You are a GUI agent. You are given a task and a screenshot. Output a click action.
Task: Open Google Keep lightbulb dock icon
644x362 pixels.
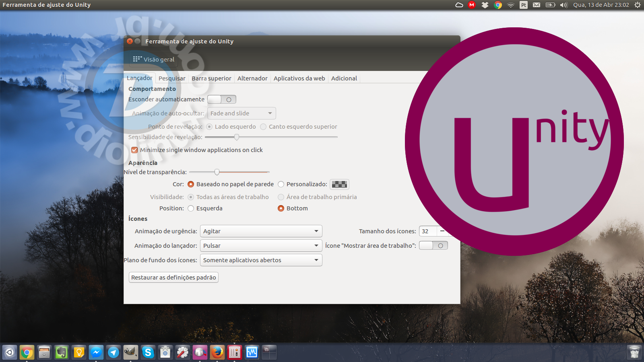coord(79,353)
